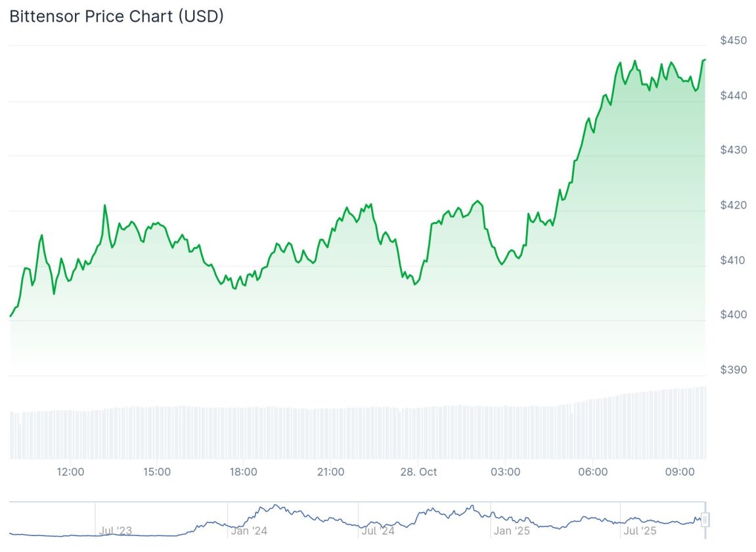
Task: Click the 18:00 time axis label
Action: pos(243,472)
